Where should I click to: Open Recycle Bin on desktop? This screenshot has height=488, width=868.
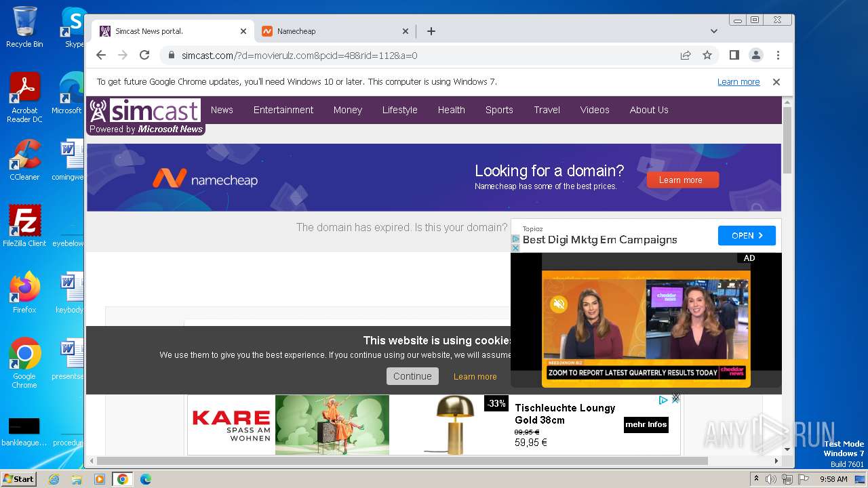(24, 27)
